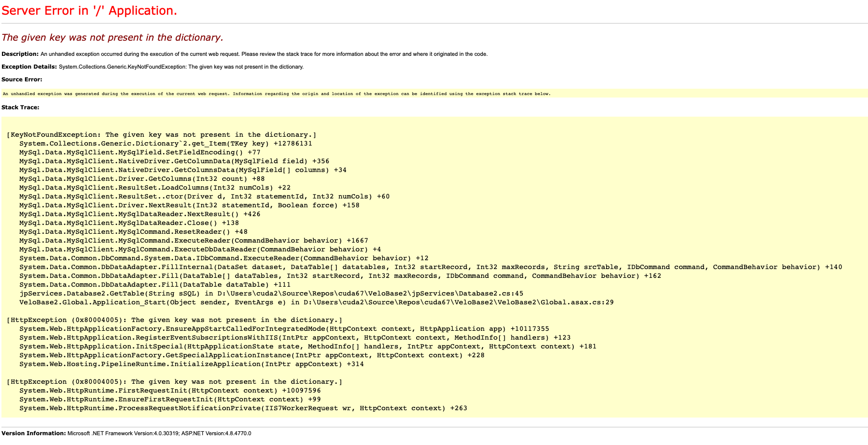Click the VeloBase2.Global.Application_Start stack line
868x445 pixels.
click(316, 302)
